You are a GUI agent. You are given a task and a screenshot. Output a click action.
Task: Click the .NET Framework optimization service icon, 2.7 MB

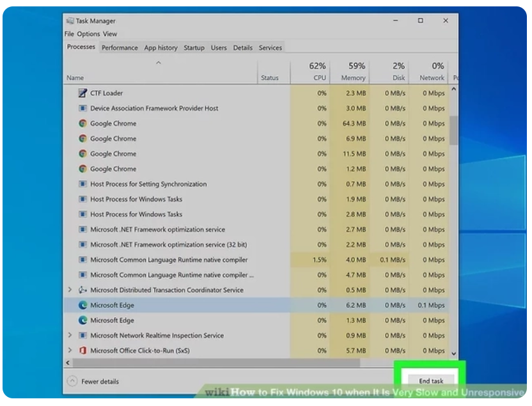click(x=82, y=230)
